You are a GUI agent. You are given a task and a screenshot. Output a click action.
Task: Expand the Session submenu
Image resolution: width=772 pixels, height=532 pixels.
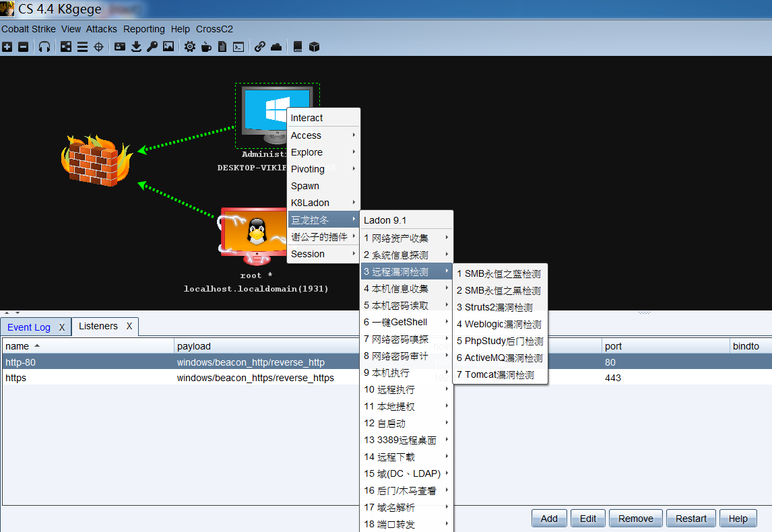click(x=323, y=254)
